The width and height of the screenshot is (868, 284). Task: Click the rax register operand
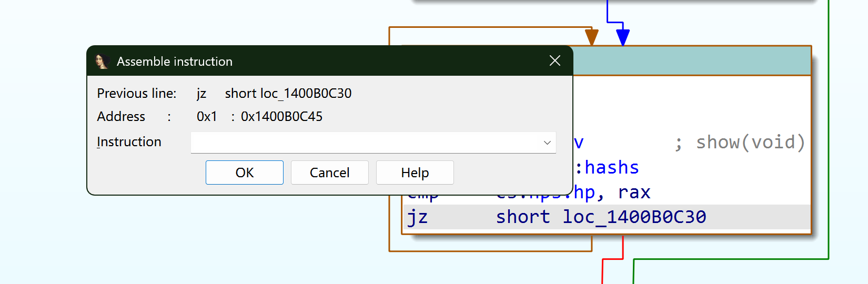[x=634, y=192]
